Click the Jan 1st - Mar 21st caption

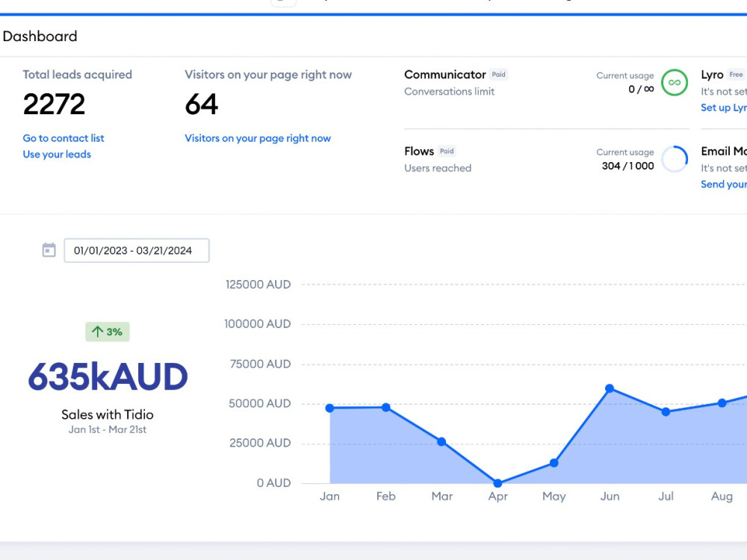click(107, 429)
